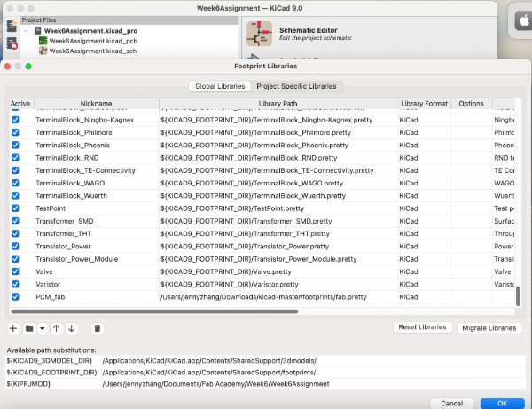532x409 pixels.
Task: Switch to Global Libraries tab
Action: (220, 86)
